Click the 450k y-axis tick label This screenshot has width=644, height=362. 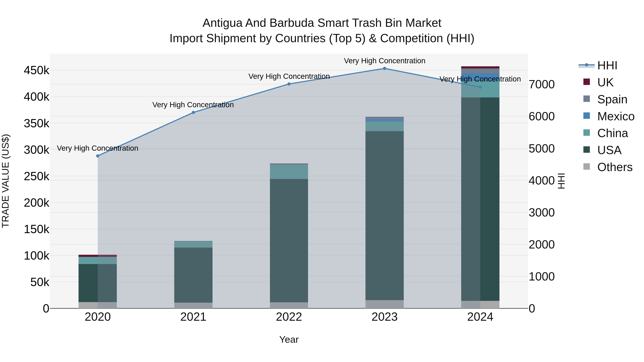coord(37,70)
